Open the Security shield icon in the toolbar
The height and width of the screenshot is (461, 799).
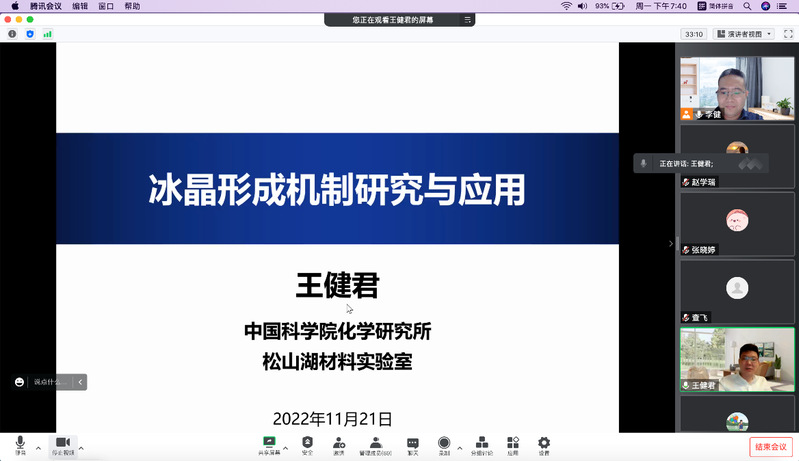click(307, 443)
